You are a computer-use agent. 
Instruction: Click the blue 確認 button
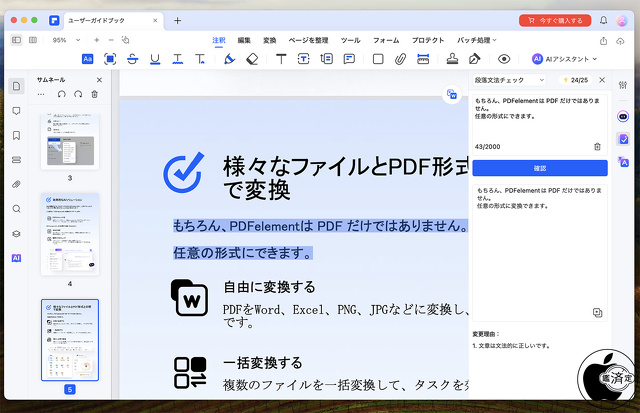540,168
